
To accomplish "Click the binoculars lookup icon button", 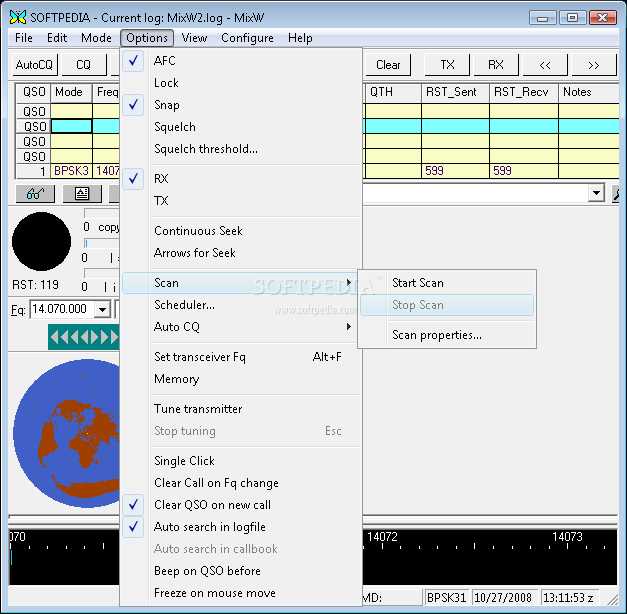I will [35, 194].
